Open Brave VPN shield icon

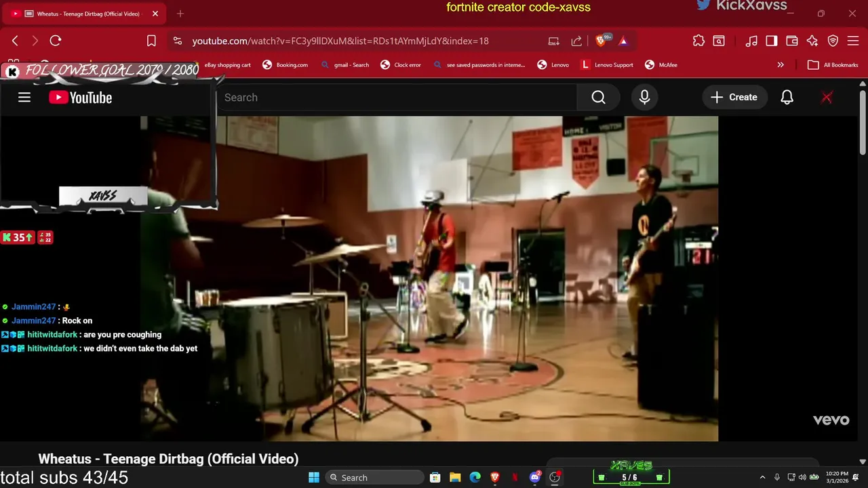833,41
